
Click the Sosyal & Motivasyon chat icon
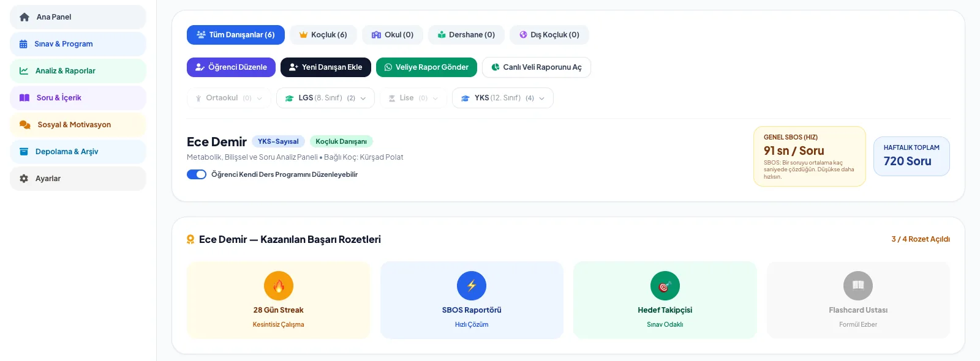[25, 125]
